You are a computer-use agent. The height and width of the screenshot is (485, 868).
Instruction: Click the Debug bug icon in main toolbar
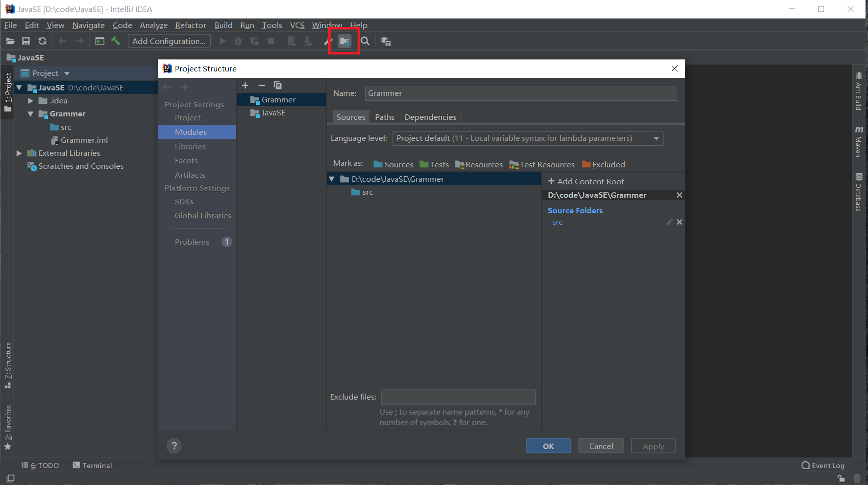[x=238, y=41]
